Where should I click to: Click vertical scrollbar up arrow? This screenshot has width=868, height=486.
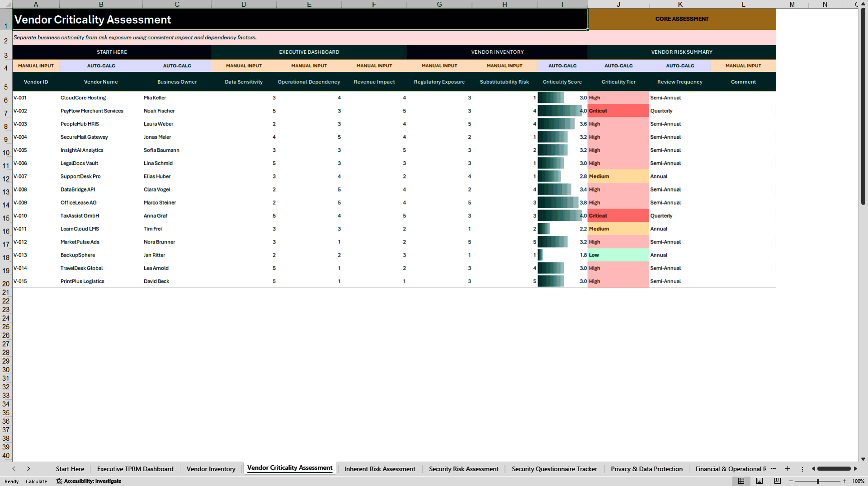pos(863,5)
